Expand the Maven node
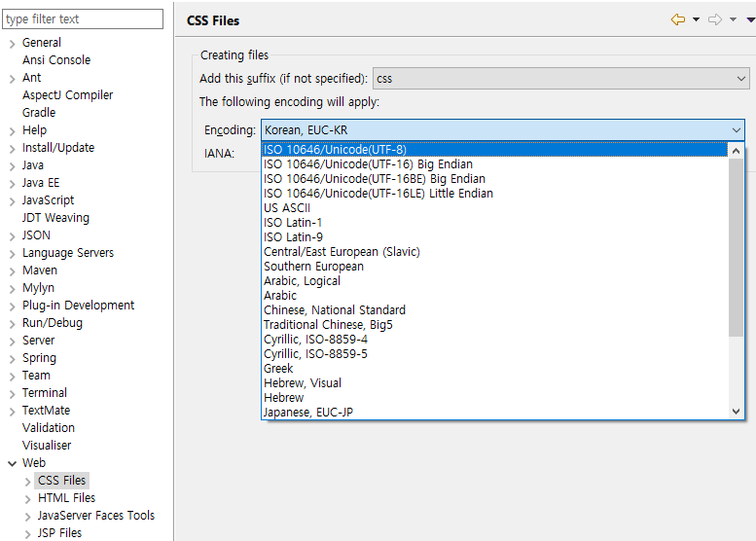Screen dimensions: 756x541 pyautogui.click(x=12, y=271)
